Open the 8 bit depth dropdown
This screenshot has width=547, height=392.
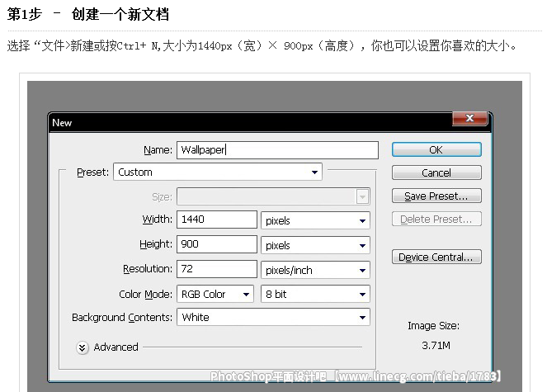315,294
